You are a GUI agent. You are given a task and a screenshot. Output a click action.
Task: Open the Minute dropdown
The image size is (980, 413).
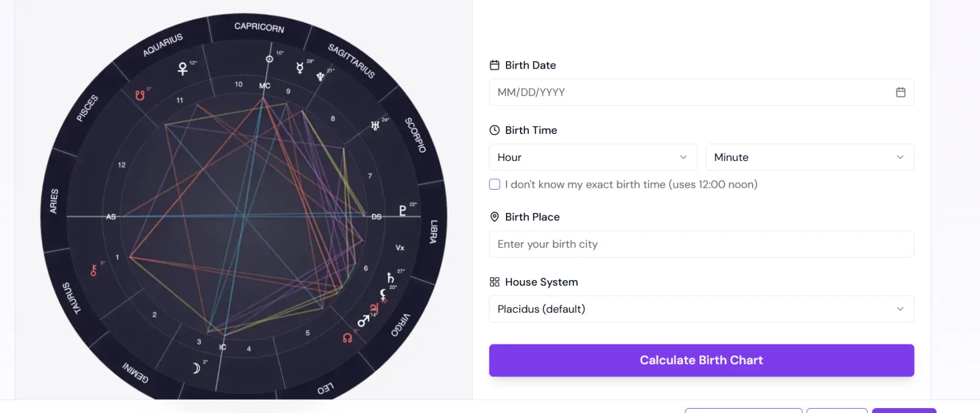pyautogui.click(x=810, y=157)
